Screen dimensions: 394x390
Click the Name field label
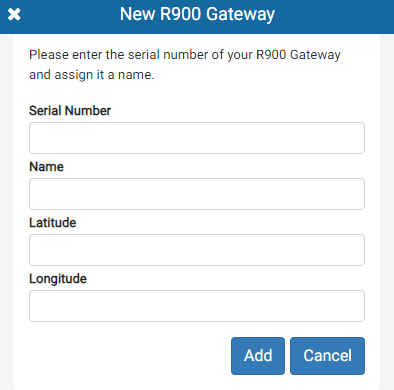(46, 167)
